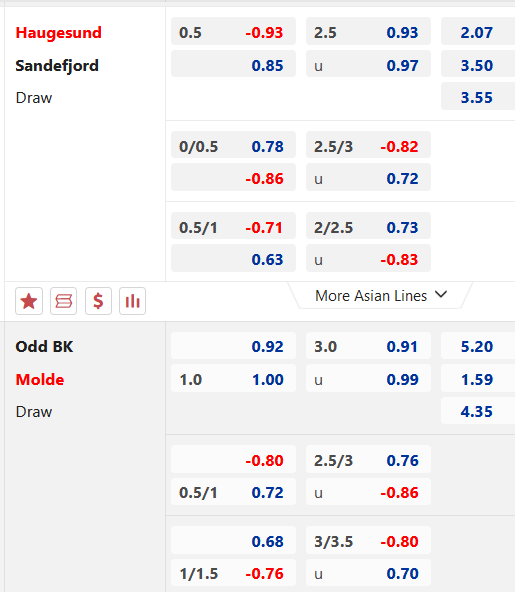Select Sandefjord handicap at -0.86
515x592 pixels.
click(233, 177)
